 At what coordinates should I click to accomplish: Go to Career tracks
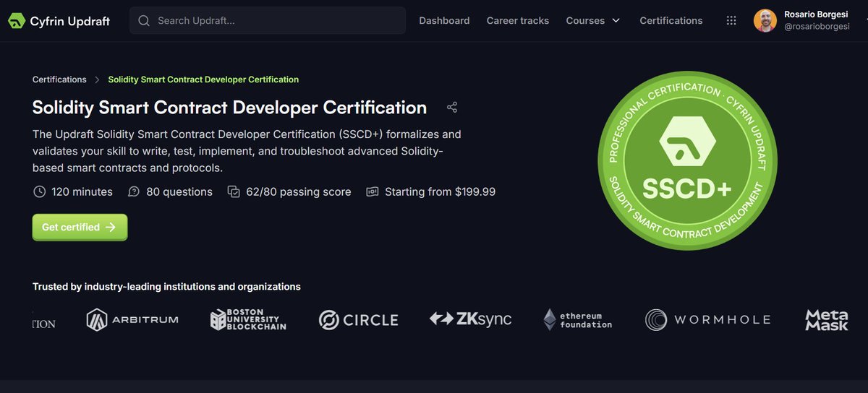point(518,21)
